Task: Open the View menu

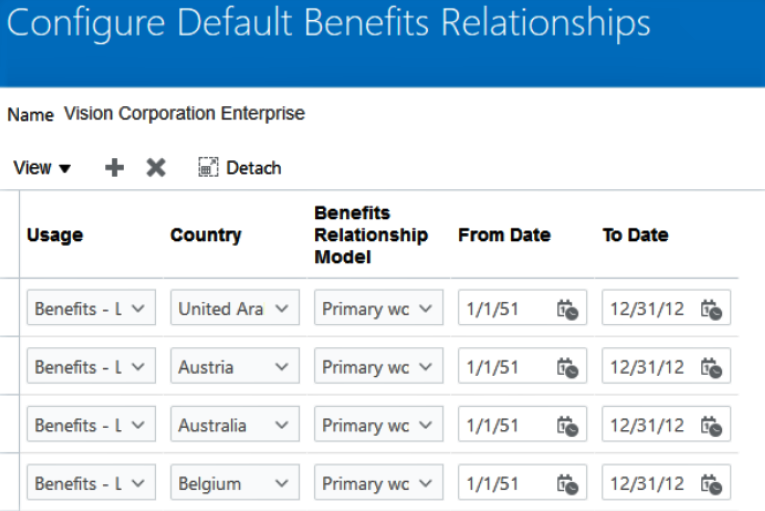Action: click(x=42, y=168)
